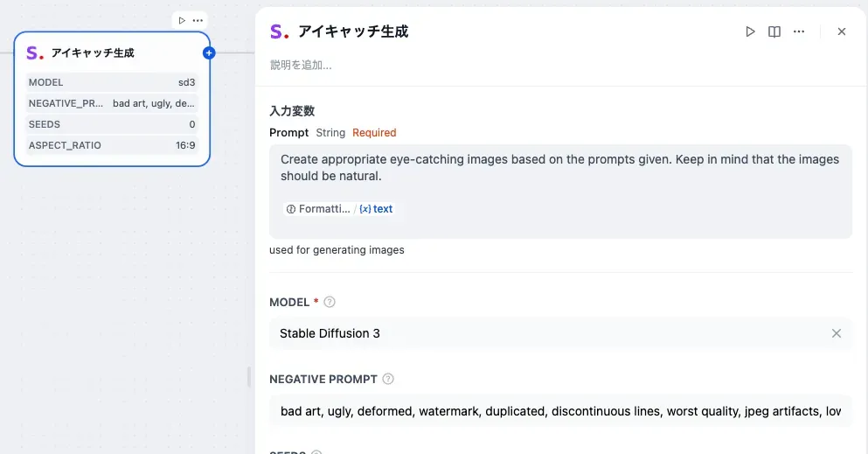Show the MODEL help tooltip icon
The height and width of the screenshot is (454, 868).
[330, 302]
